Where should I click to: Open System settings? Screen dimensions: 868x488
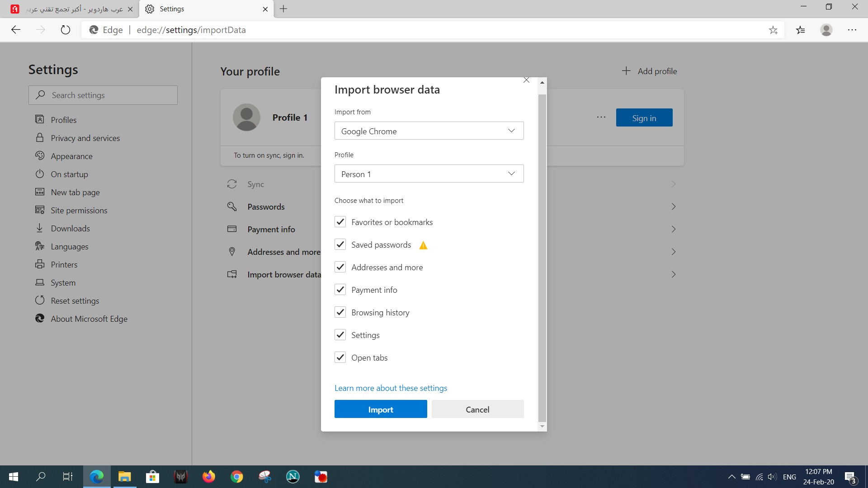(x=63, y=282)
